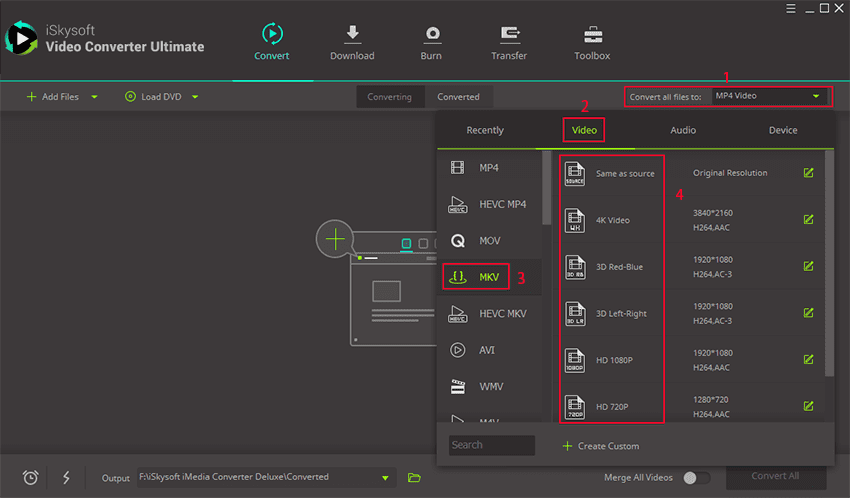Click the edit icon for 4K Video
The image size is (850, 498).
tap(808, 219)
